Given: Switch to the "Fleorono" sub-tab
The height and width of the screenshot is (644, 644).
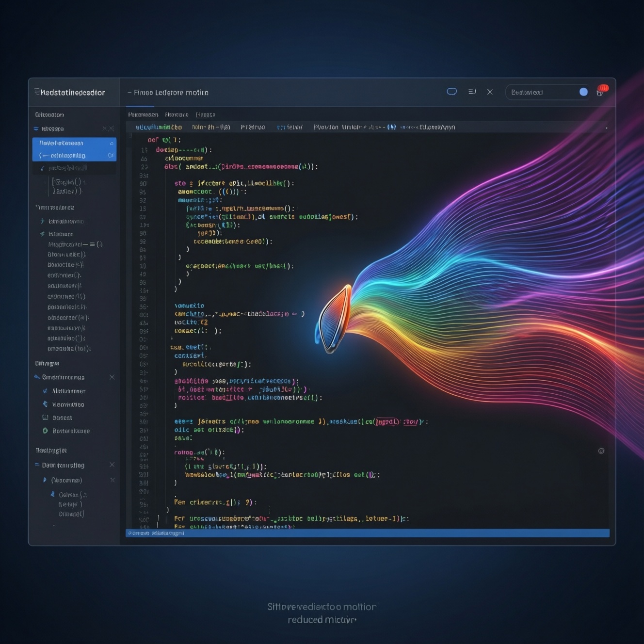Looking at the screenshot, I should [x=177, y=115].
